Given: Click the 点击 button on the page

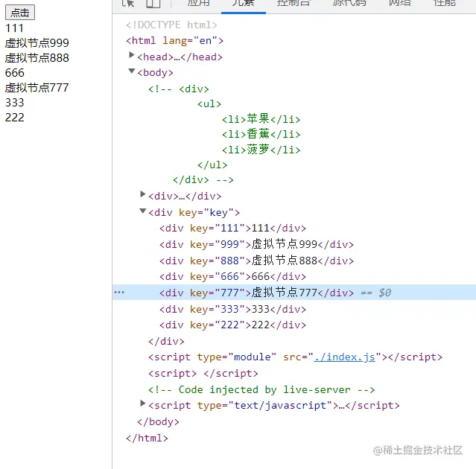Looking at the screenshot, I should pos(20,13).
